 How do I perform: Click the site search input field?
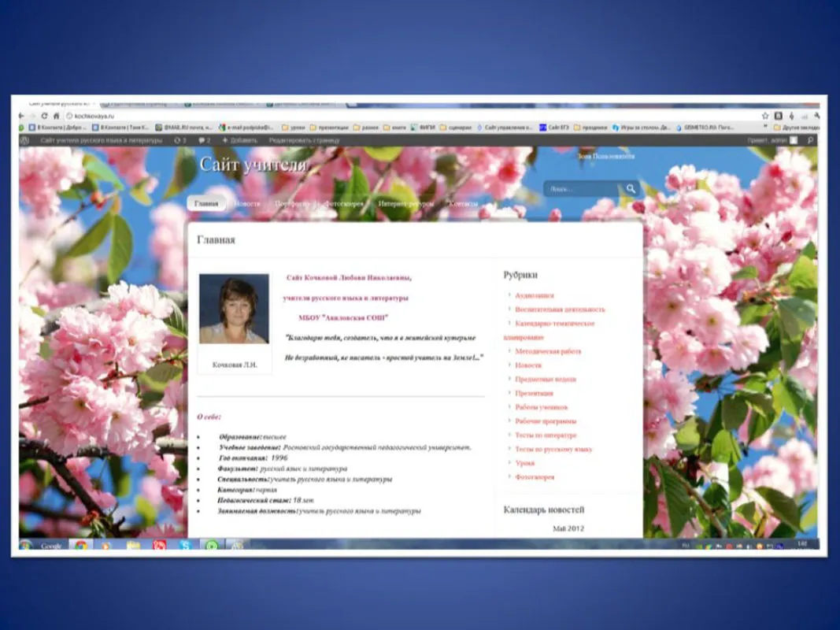point(583,189)
